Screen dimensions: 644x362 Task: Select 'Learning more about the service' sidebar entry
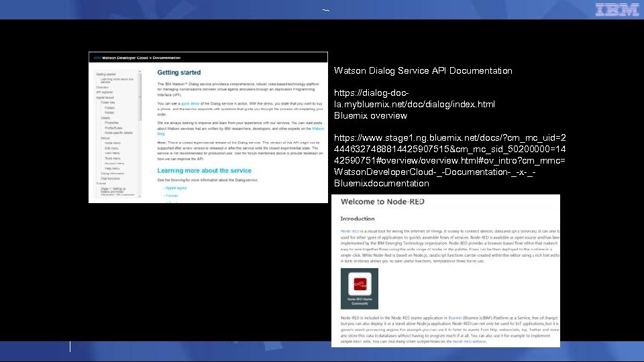coord(117,80)
